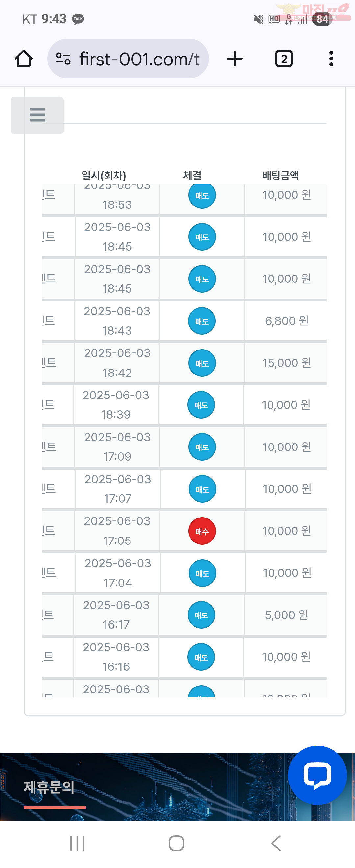
Task: Select the red 매수 badge at 17:05
Action: pyautogui.click(x=202, y=531)
